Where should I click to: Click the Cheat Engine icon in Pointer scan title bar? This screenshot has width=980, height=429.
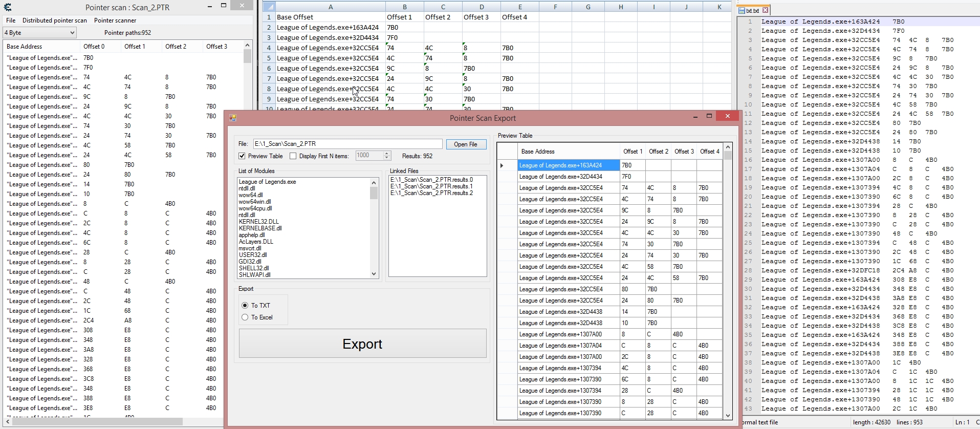8,7
